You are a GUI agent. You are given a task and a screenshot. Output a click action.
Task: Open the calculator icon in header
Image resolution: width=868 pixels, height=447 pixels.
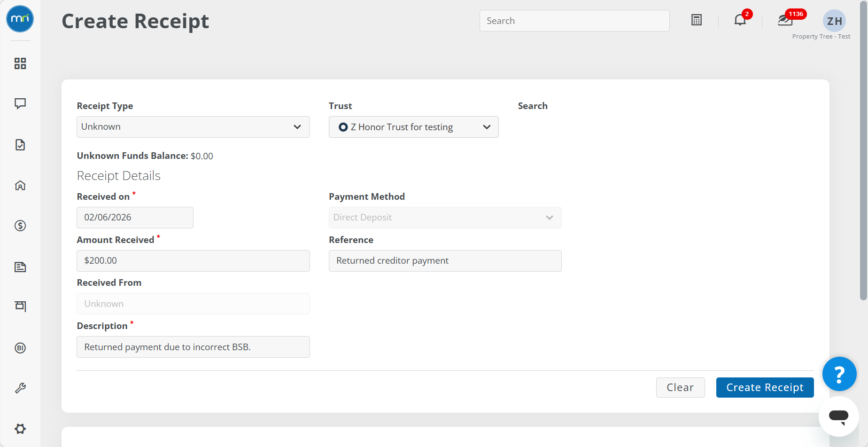point(697,20)
